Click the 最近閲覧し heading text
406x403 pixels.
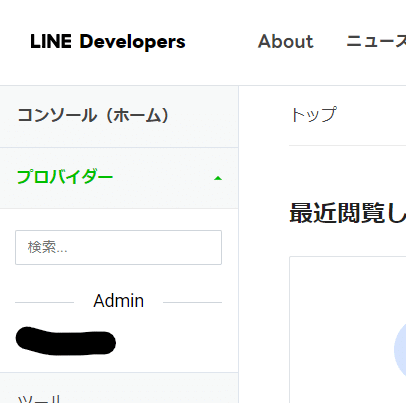pos(348,213)
